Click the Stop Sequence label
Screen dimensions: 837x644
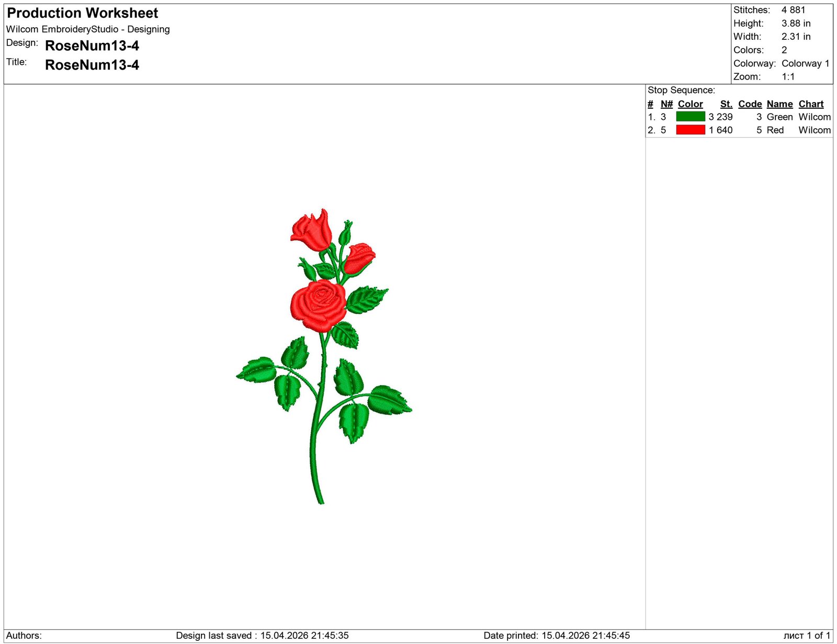(681, 90)
